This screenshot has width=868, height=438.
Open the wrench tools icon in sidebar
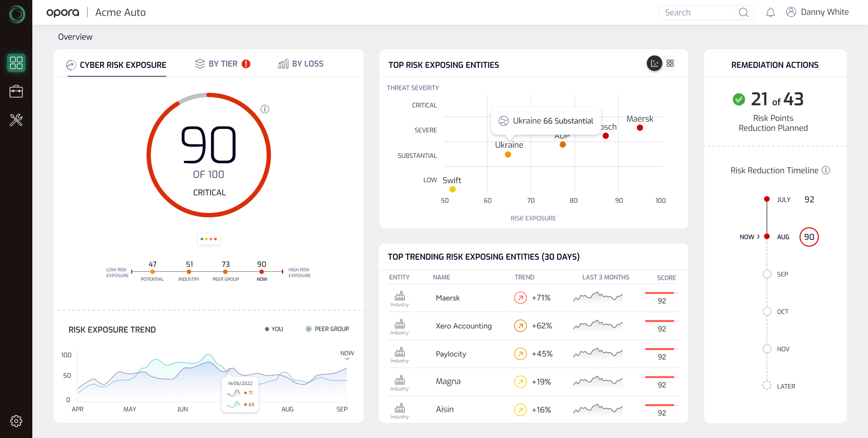(x=16, y=120)
